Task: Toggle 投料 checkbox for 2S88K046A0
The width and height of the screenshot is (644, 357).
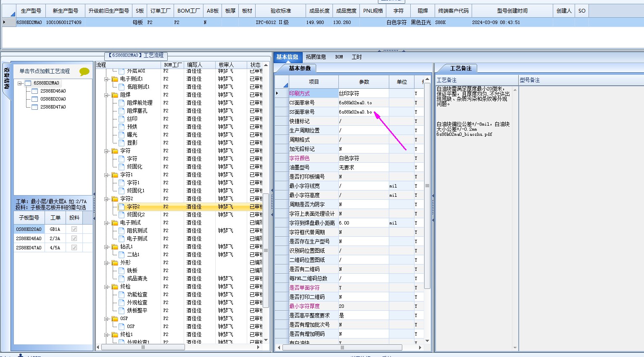Action: (74, 238)
